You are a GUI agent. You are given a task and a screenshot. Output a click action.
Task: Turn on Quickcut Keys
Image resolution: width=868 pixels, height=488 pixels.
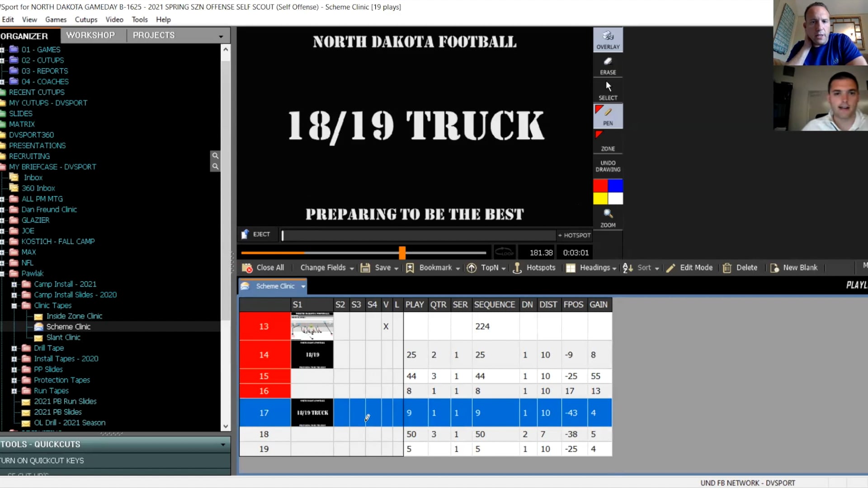coord(42,460)
